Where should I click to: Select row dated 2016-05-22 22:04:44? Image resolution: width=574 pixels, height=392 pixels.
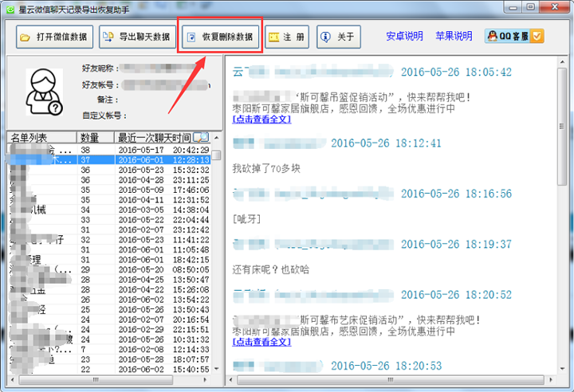pos(109,220)
